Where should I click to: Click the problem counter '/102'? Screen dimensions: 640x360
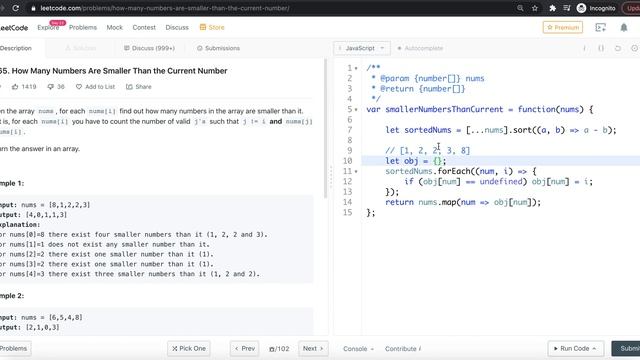point(279,349)
